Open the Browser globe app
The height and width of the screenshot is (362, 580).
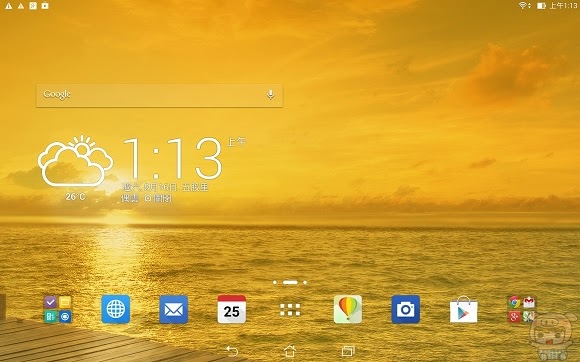coord(116,309)
